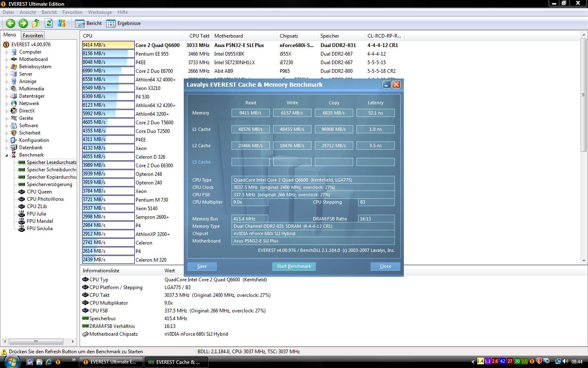The width and height of the screenshot is (588, 368).
Task: Click the Start Benchmark button
Action: 294,266
